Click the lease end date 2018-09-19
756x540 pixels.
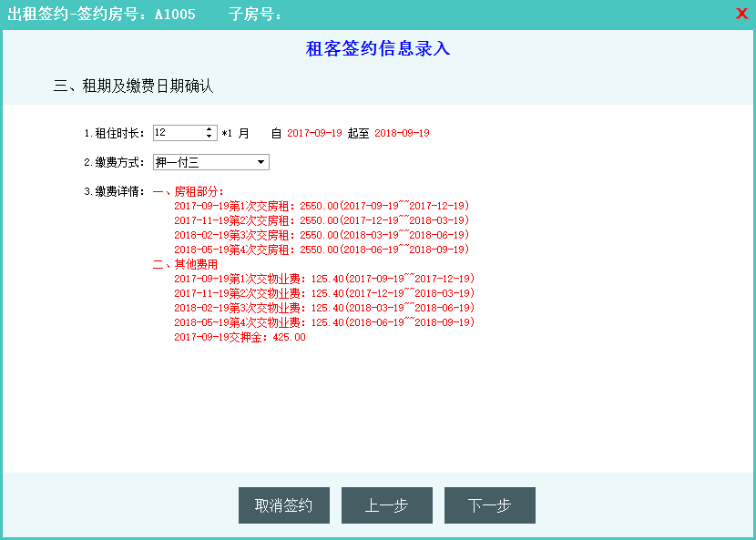click(x=402, y=133)
